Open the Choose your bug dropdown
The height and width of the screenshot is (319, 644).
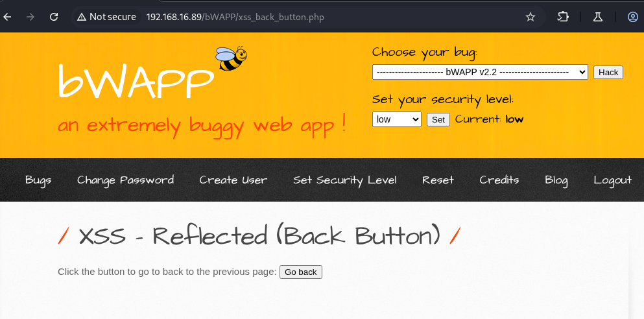pyautogui.click(x=480, y=72)
